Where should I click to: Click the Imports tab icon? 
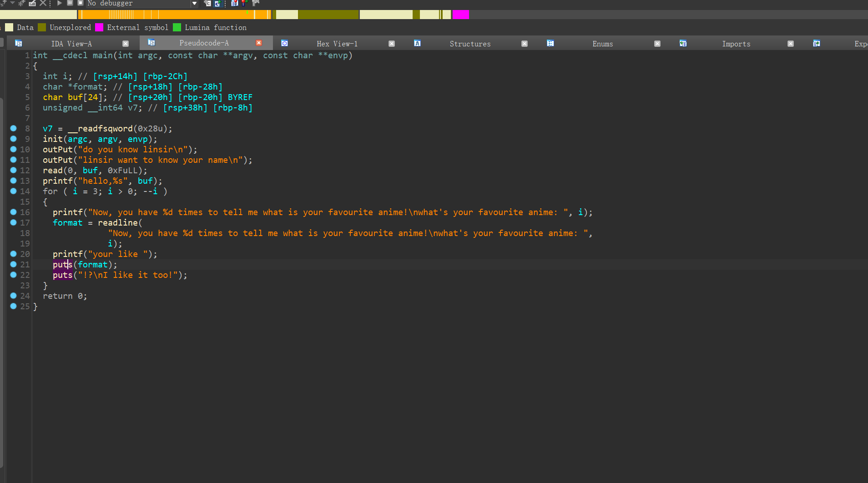point(683,43)
